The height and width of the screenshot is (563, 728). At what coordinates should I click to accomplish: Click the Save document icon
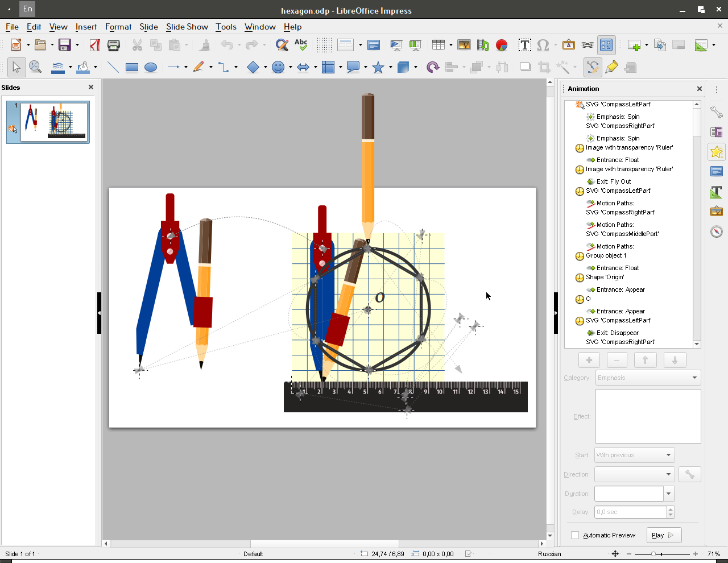click(x=65, y=45)
